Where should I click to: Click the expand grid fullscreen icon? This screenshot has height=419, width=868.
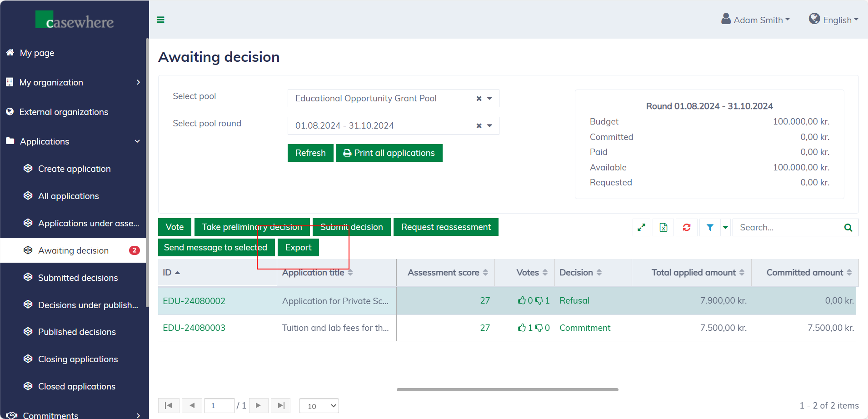(641, 227)
